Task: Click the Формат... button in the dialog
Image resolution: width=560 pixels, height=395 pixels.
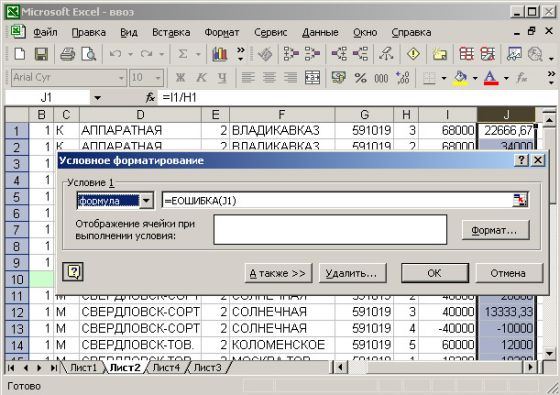Action: click(x=496, y=230)
